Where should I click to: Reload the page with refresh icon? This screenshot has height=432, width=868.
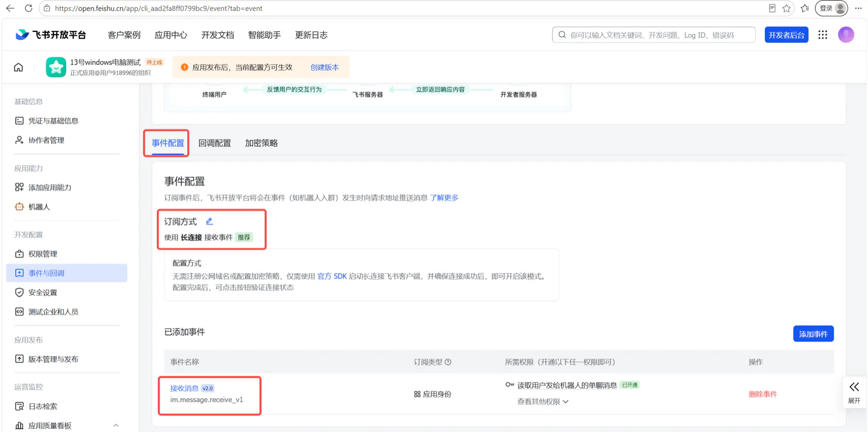tap(28, 8)
